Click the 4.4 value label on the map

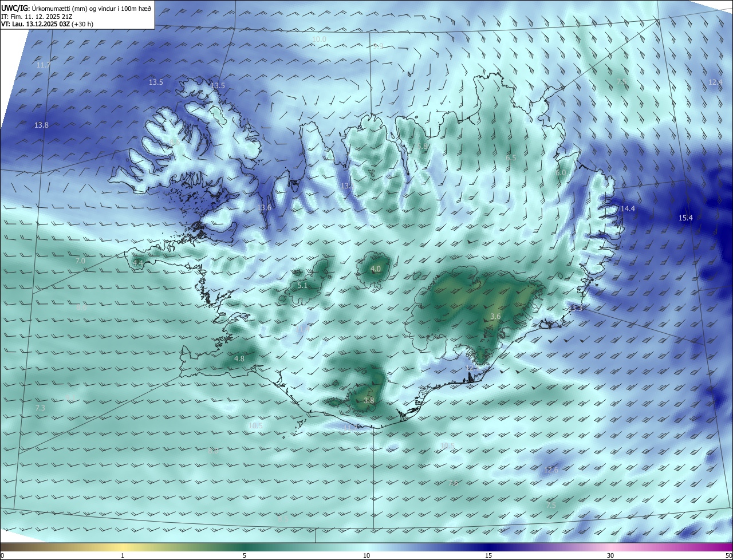pyautogui.click(x=137, y=263)
